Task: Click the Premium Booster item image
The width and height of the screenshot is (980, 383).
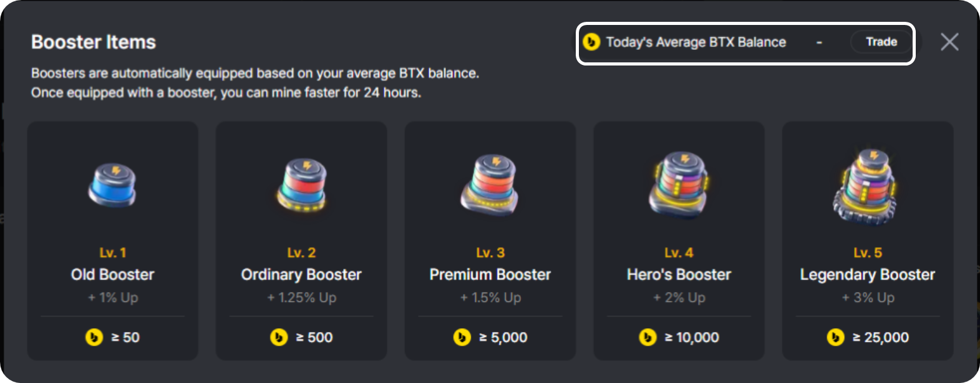Action: click(x=490, y=185)
